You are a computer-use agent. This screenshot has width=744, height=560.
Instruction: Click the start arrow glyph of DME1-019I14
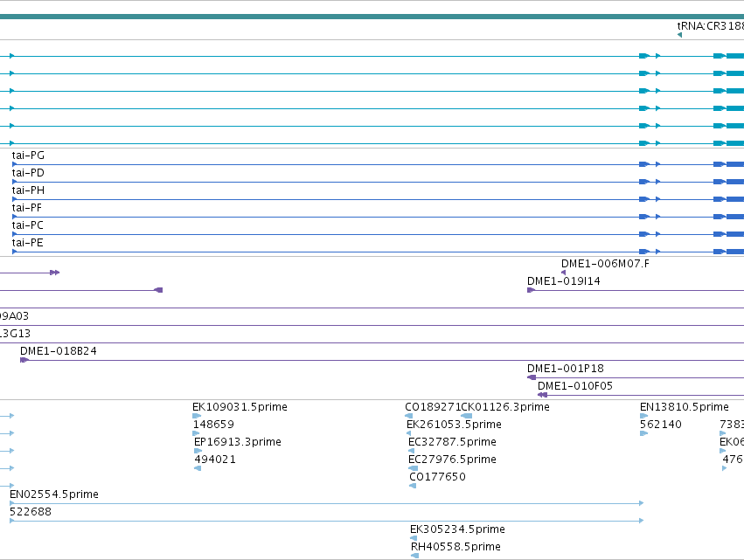[531, 290]
